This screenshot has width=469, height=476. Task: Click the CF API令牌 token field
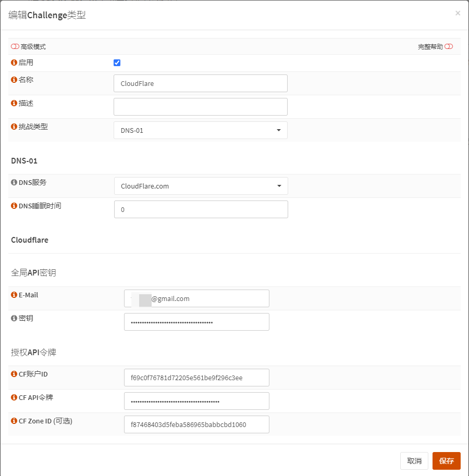pos(196,401)
